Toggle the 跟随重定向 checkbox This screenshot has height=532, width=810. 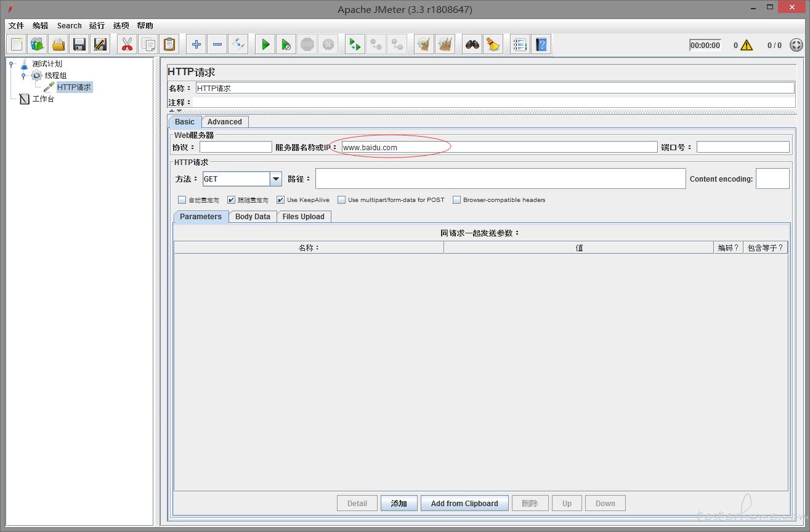231,200
